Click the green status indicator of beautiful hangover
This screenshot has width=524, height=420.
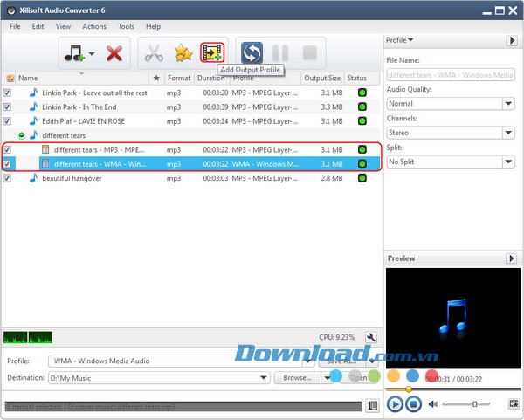click(362, 178)
